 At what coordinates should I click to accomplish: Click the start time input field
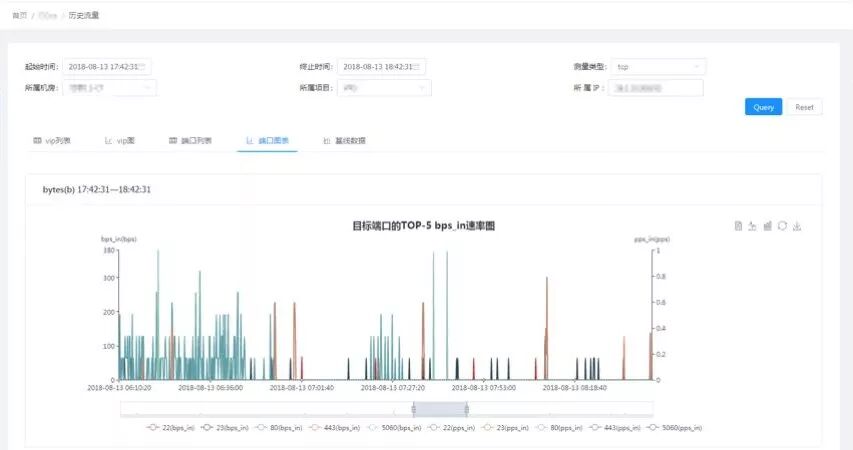coord(107,67)
